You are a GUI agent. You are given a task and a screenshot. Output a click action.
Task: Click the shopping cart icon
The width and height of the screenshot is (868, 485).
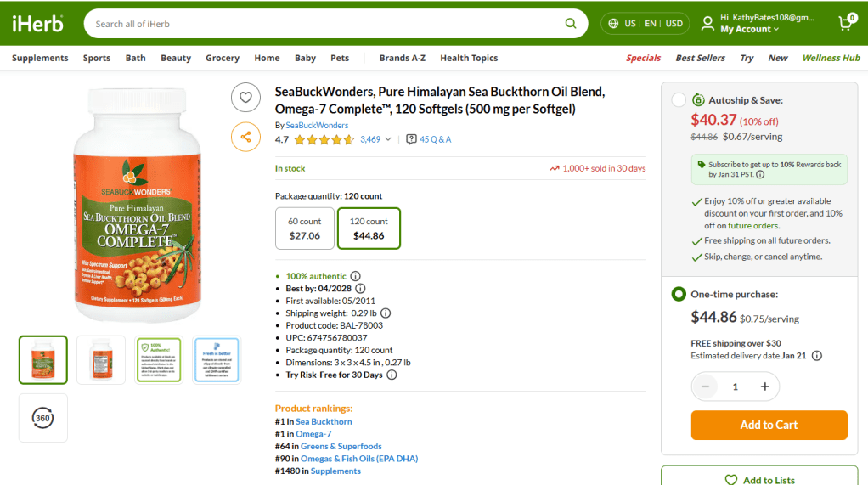pos(846,23)
